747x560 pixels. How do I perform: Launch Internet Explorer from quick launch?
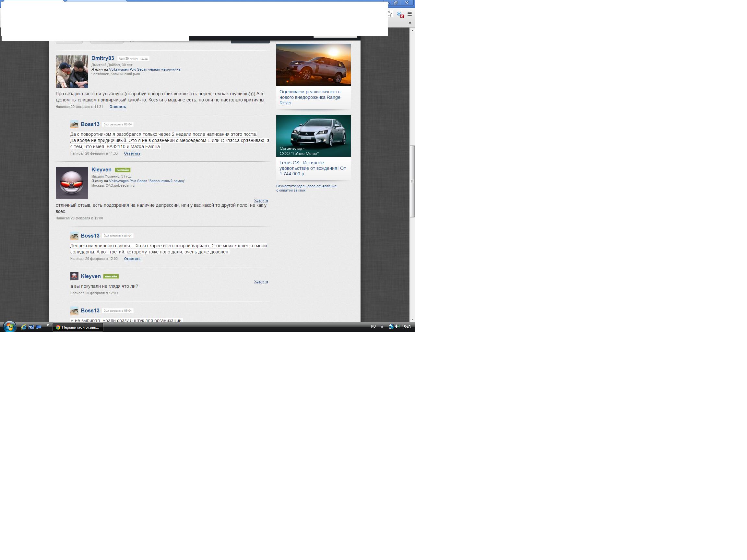click(x=24, y=327)
